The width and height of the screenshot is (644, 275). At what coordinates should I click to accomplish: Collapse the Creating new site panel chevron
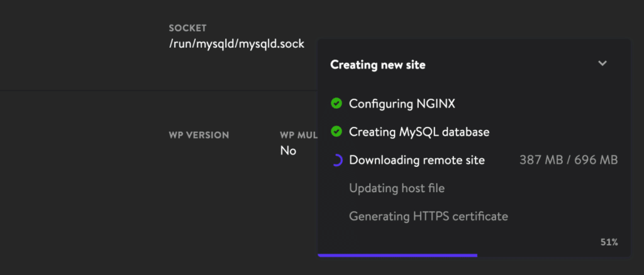602,63
